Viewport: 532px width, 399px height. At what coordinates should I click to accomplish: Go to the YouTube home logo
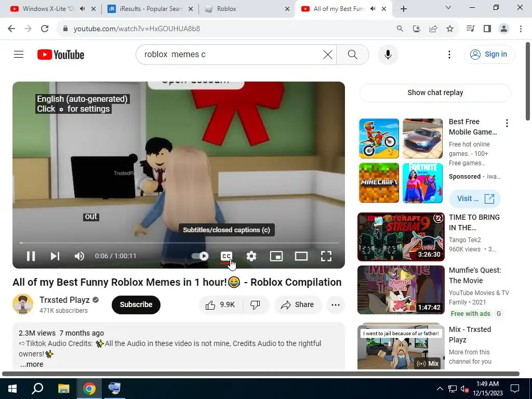click(x=61, y=55)
